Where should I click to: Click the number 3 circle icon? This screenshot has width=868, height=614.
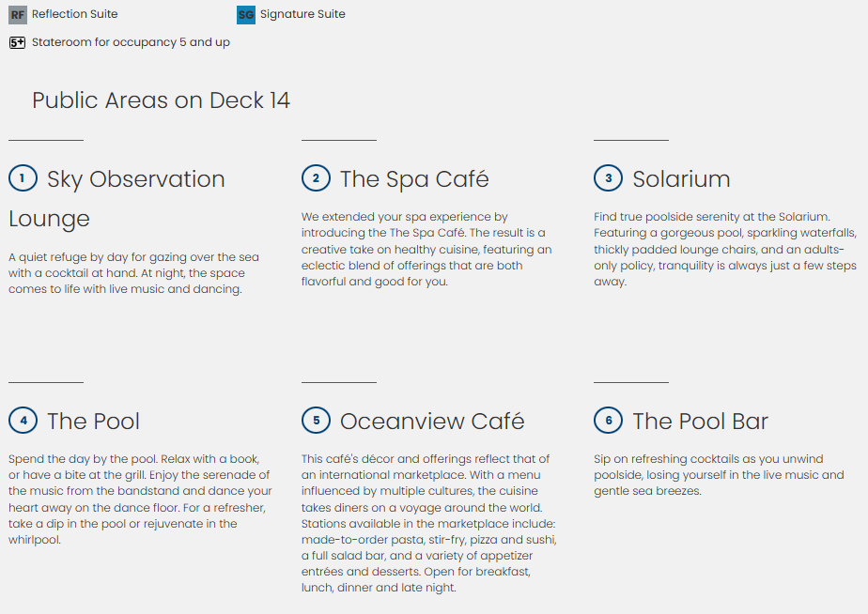click(x=608, y=178)
